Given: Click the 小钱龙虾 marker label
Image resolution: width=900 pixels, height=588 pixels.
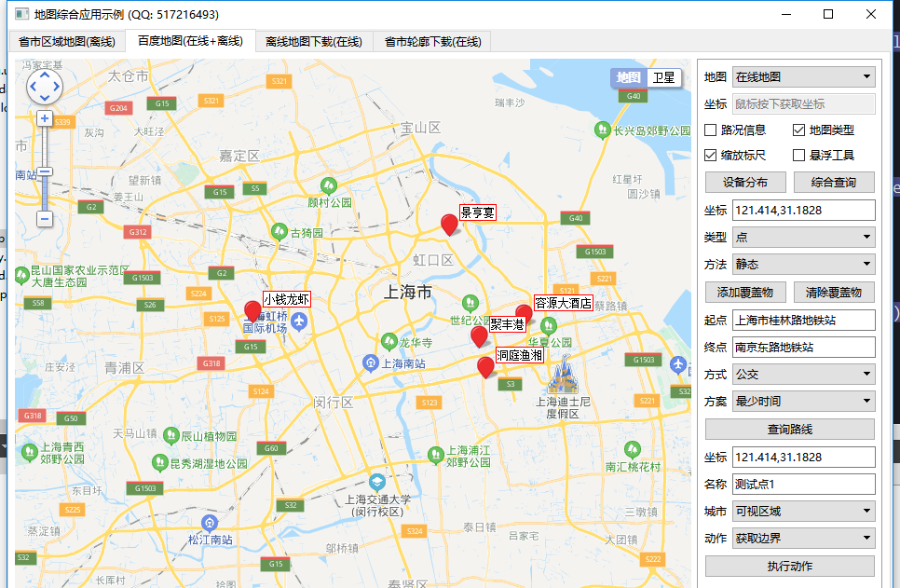Looking at the screenshot, I should (286, 299).
